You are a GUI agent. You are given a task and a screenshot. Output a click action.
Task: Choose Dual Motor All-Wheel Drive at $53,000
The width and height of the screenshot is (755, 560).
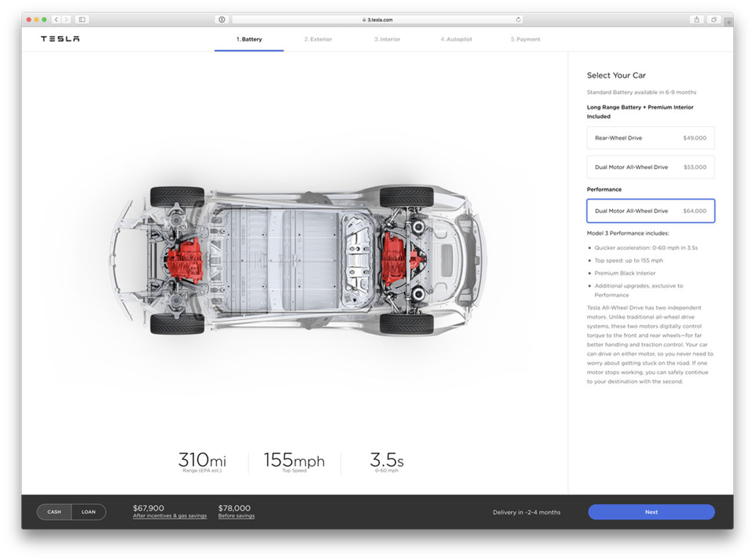pyautogui.click(x=651, y=167)
